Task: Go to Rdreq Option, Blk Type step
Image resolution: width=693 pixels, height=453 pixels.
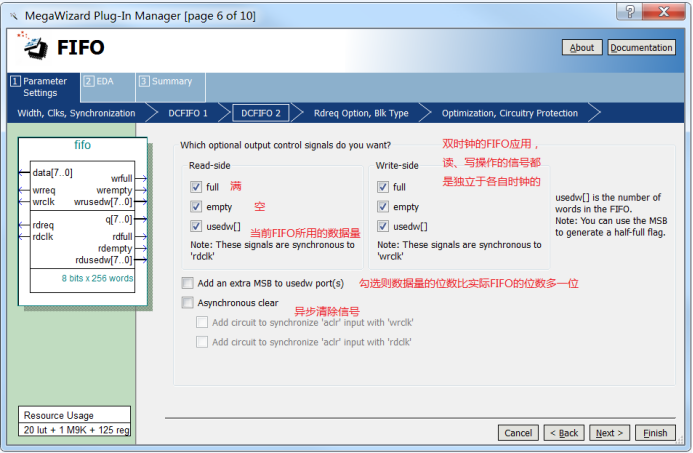Action: (361, 113)
